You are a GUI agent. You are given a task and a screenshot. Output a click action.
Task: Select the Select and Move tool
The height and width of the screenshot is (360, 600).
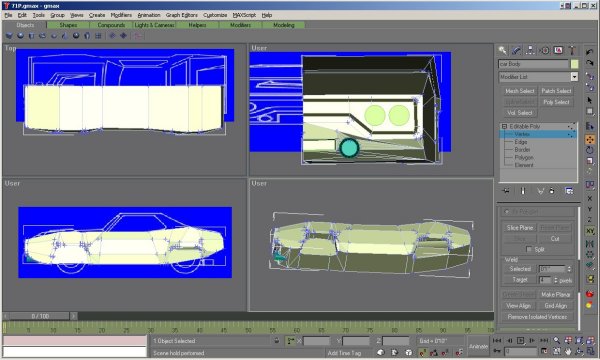click(x=590, y=140)
